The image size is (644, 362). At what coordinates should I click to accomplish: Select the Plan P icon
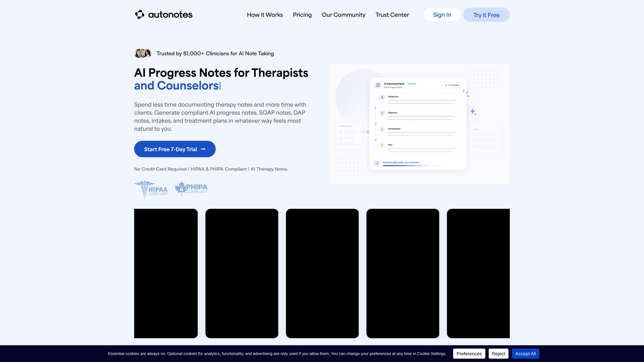coord(382,145)
